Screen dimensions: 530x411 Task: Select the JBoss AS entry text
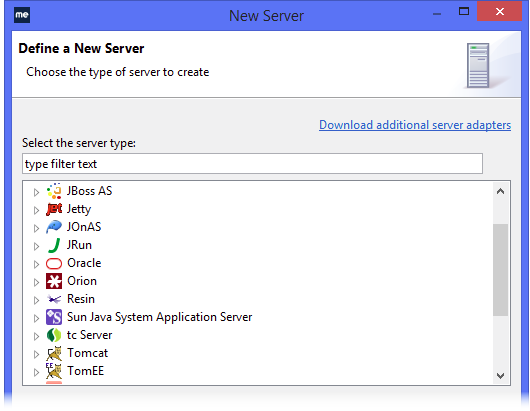coord(90,191)
